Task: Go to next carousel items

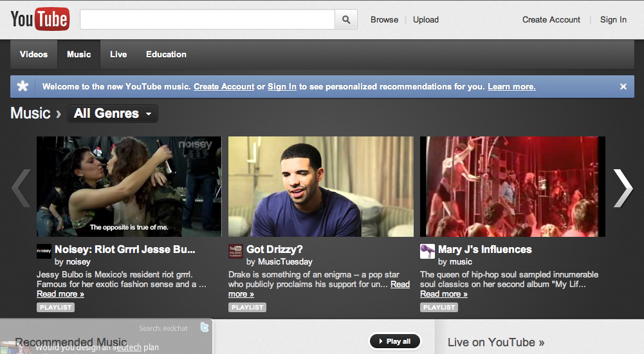Action: click(x=623, y=188)
